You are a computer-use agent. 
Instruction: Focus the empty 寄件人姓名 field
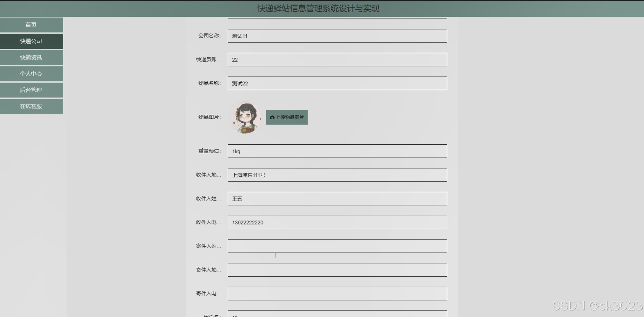337,246
